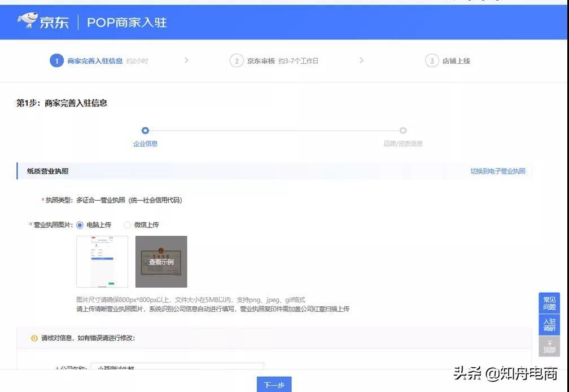Click the 下一步 button
Viewport: 569px width, 392px height.
click(x=274, y=384)
